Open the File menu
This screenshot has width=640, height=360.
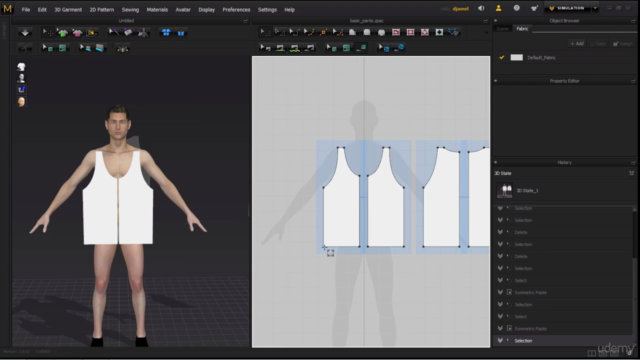click(x=26, y=9)
